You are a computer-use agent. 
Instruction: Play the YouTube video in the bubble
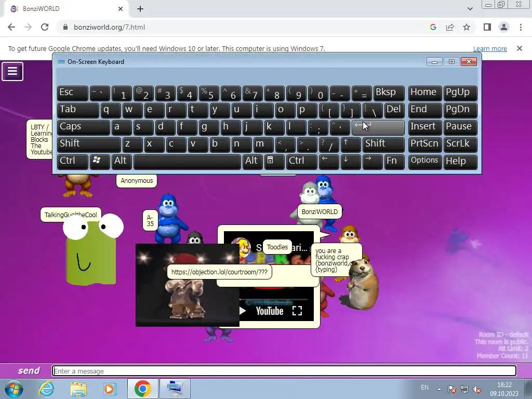(x=243, y=311)
